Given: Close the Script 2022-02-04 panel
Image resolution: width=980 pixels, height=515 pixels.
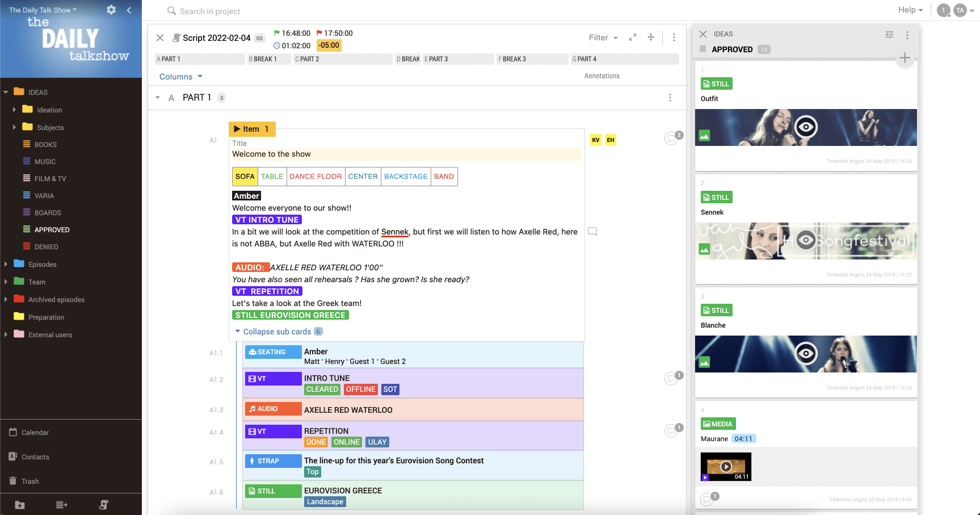Looking at the screenshot, I should coord(160,37).
